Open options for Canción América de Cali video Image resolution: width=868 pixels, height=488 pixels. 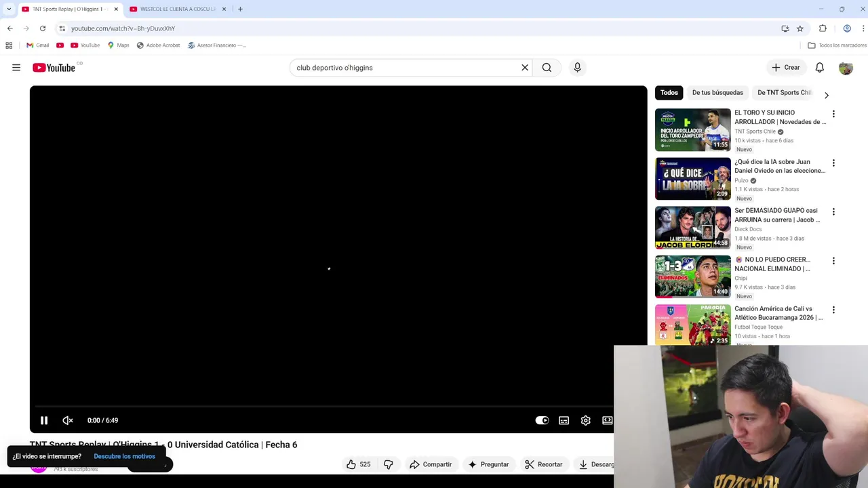click(833, 310)
